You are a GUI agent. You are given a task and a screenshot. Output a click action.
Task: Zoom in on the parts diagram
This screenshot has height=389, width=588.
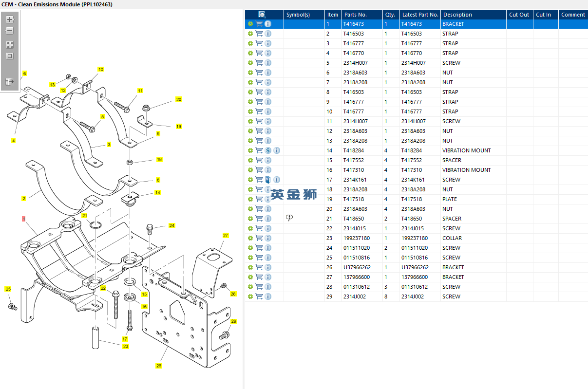click(x=10, y=19)
